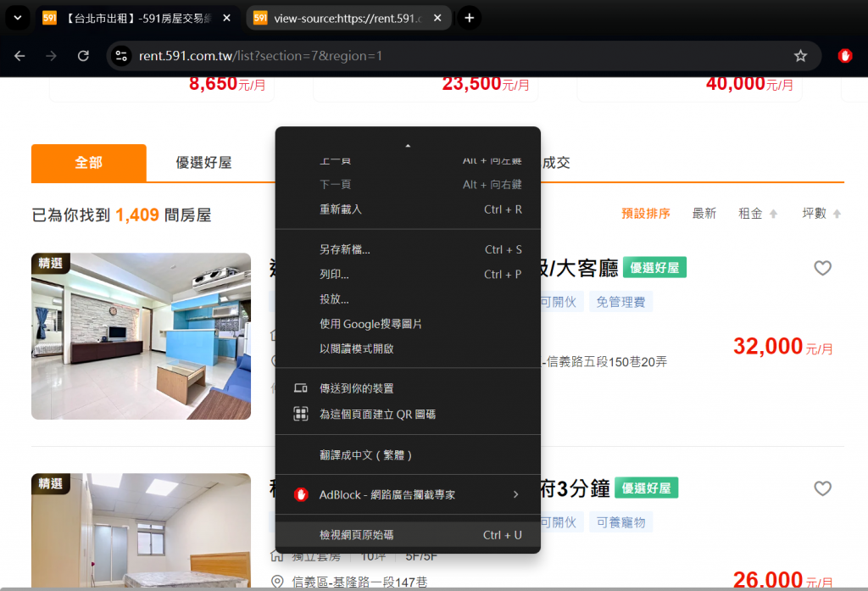Go back with the browser back arrow

pos(19,56)
